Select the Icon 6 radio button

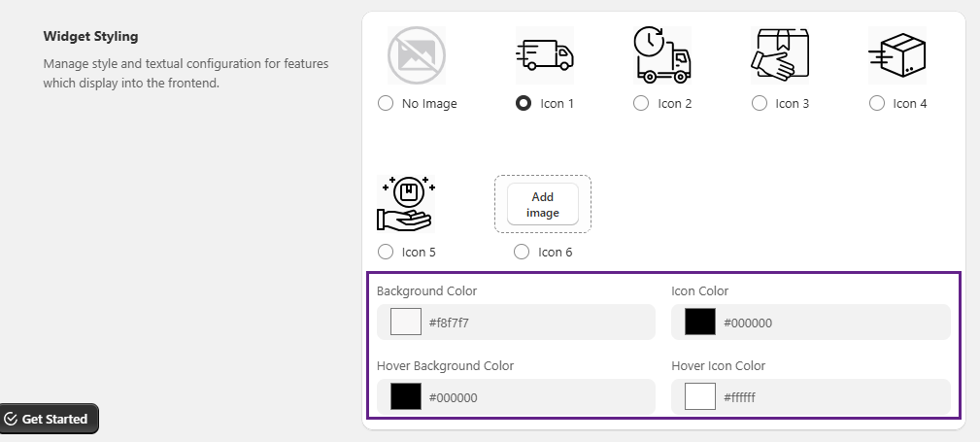[x=522, y=252]
